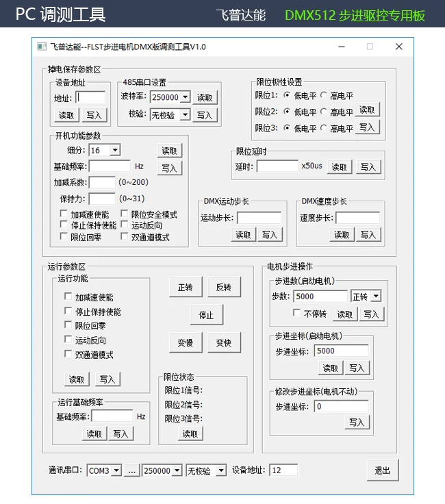Image resolution: width=445 pixels, height=504 pixels.
Task: Click 写入 in 开机功能参数 group
Action: point(170,168)
